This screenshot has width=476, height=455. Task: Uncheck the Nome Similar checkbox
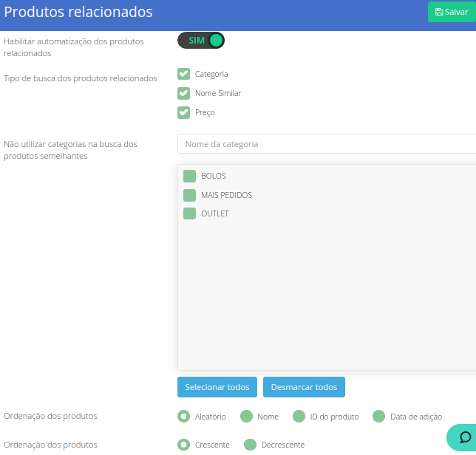(184, 93)
